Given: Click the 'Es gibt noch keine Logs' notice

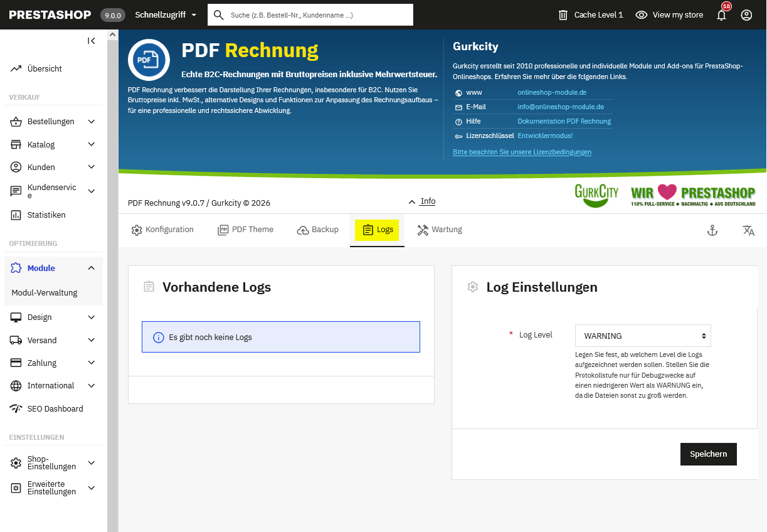Looking at the screenshot, I should (x=281, y=338).
